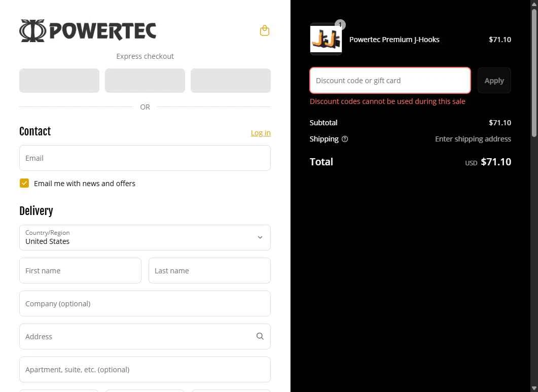This screenshot has width=538, height=392.
Task: Focus the Company (optional) field
Action: pos(145,304)
